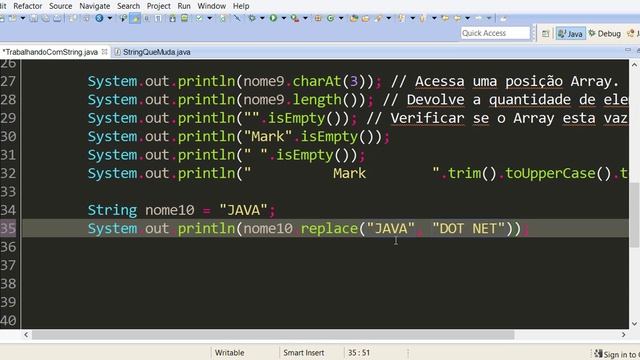Open the Window menu

[211, 6]
